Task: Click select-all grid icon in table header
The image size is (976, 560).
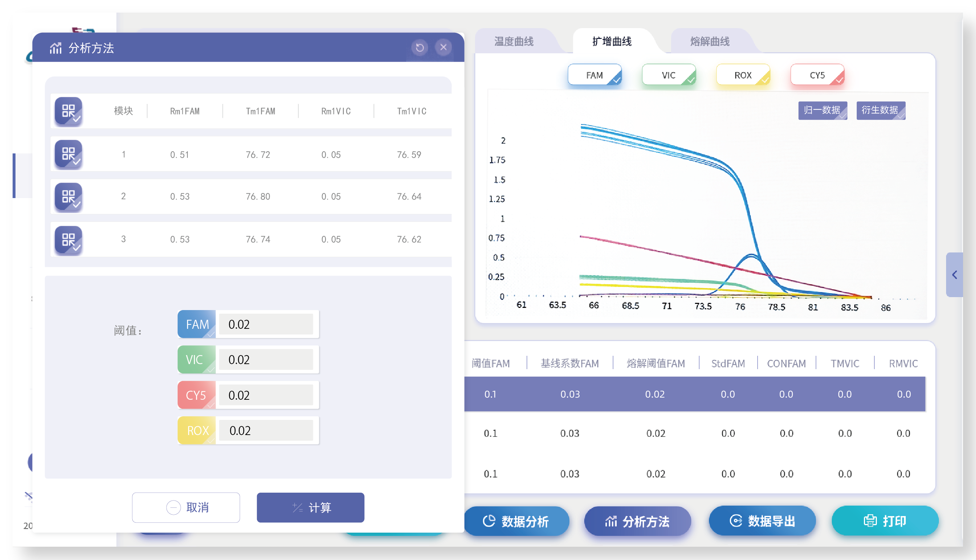Action: point(68,111)
